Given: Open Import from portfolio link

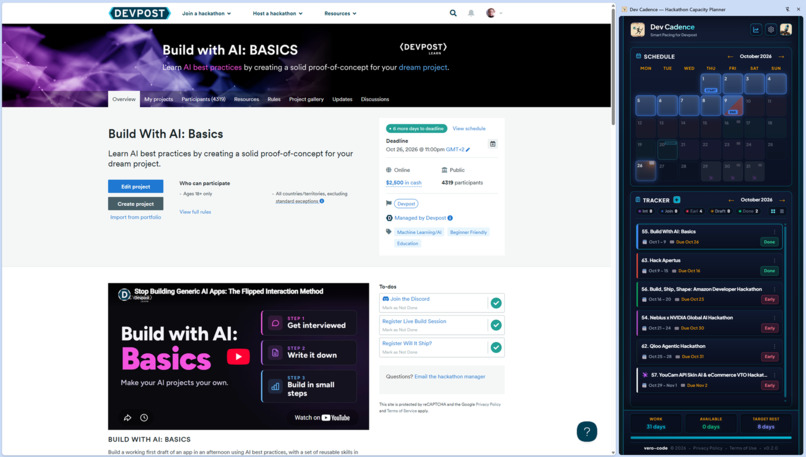Looking at the screenshot, I should click(x=136, y=217).
